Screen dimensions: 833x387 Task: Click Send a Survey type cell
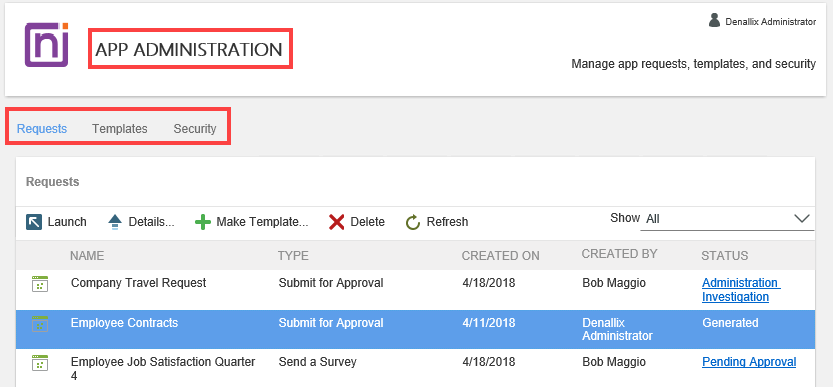click(x=318, y=362)
